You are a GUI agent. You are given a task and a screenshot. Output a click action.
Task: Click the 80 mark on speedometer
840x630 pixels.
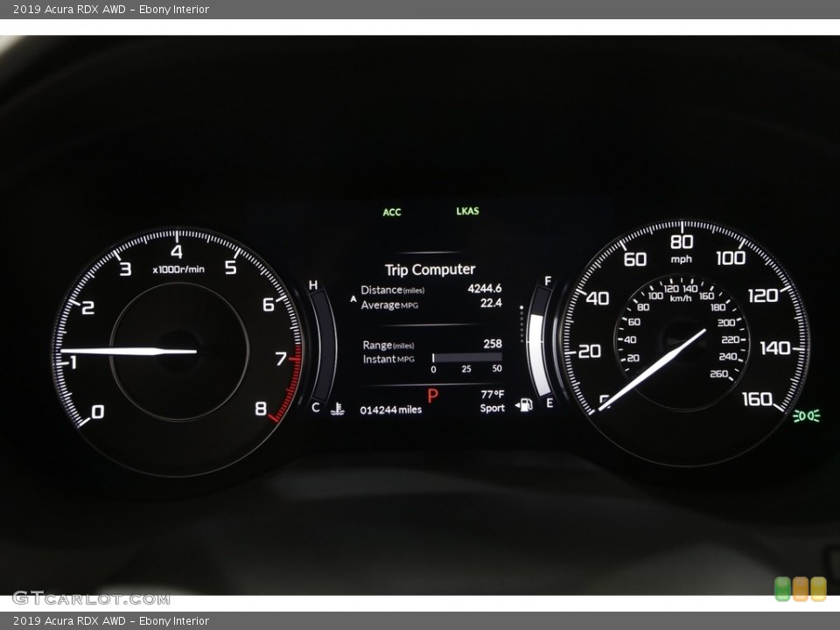coord(682,242)
